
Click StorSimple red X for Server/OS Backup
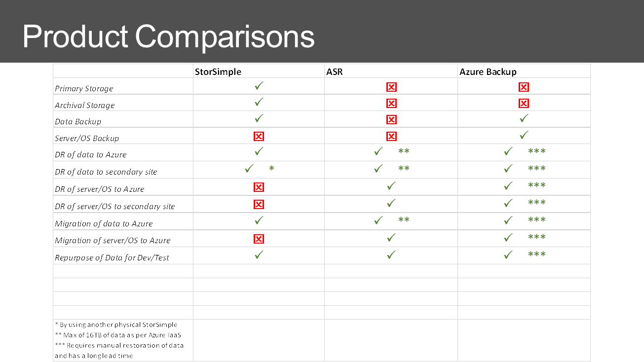pos(259,136)
